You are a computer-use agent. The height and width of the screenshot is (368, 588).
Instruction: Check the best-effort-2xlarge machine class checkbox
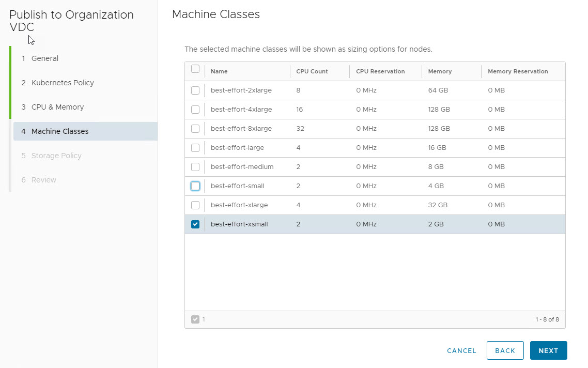(x=195, y=90)
